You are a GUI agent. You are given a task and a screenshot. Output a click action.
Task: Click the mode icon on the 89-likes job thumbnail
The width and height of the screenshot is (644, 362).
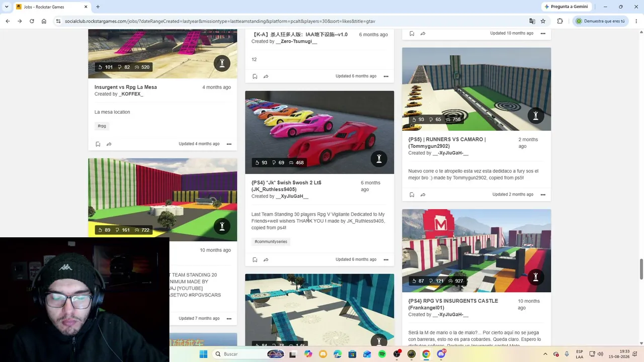(222, 226)
